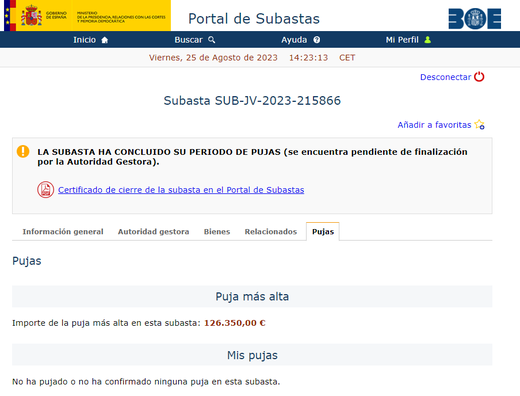Switch to the Información general tab
This screenshot has width=520, height=396.
(63, 231)
